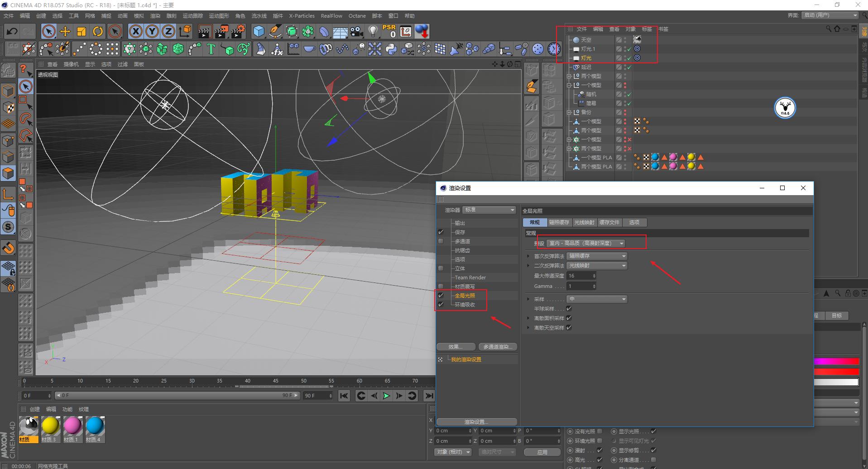Click the Light object icon
The width and height of the screenshot is (868, 469).
tap(373, 31)
